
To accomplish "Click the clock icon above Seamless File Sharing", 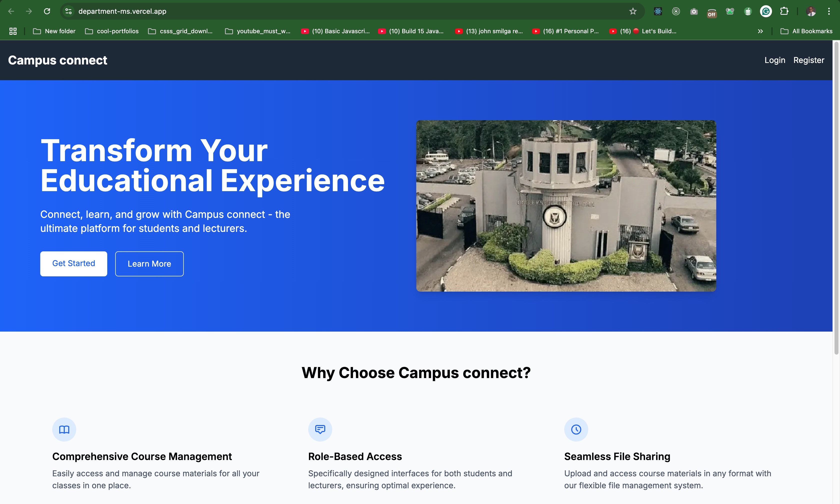I will click(x=576, y=430).
